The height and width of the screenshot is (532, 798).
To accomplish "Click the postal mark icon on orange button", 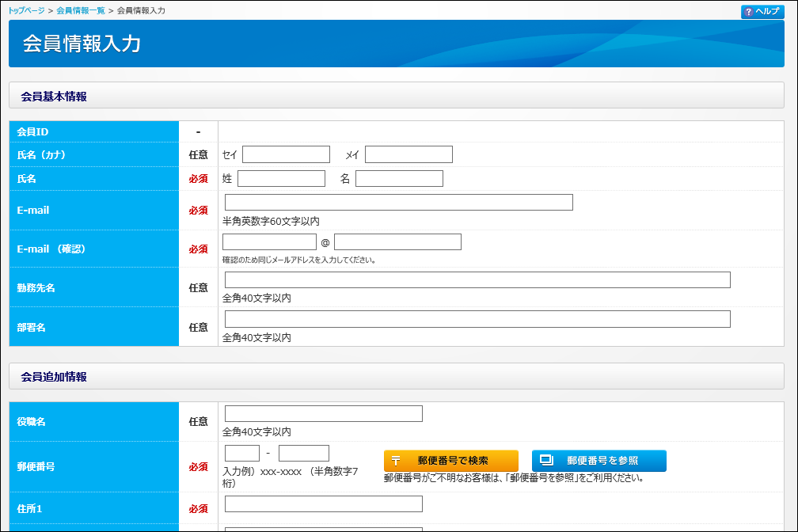I will 397,461.
